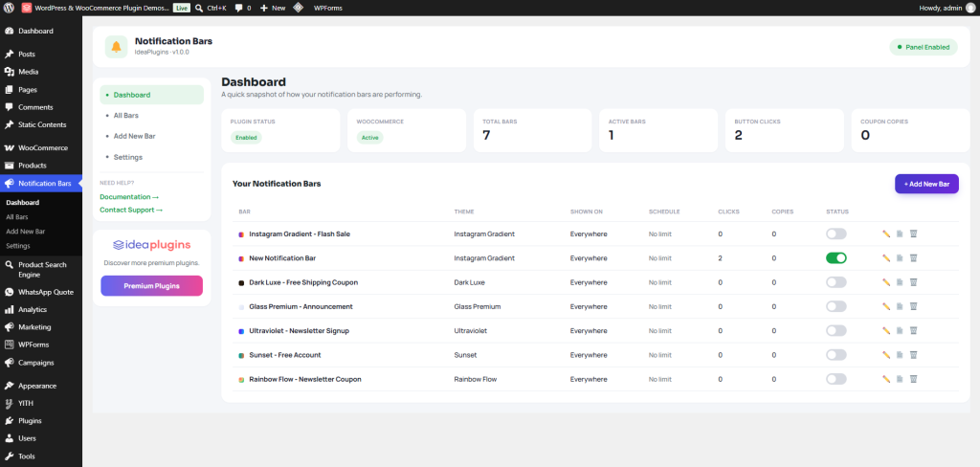Screen dimensions: 980x467
Task: Click the duplicate icon for Glass Premium - Announcement
Action: (x=900, y=306)
